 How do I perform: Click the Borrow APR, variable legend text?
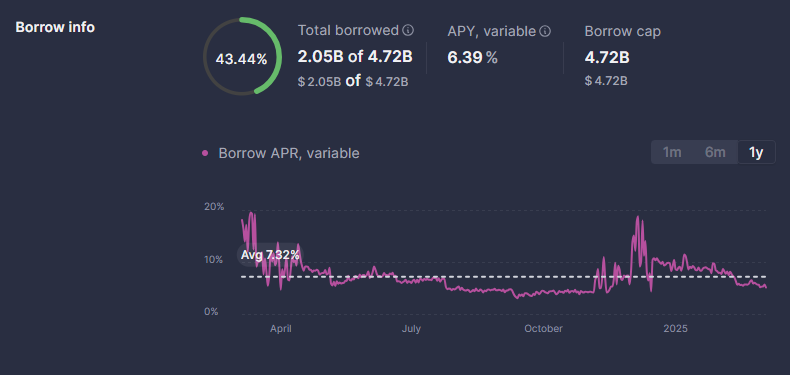289,153
